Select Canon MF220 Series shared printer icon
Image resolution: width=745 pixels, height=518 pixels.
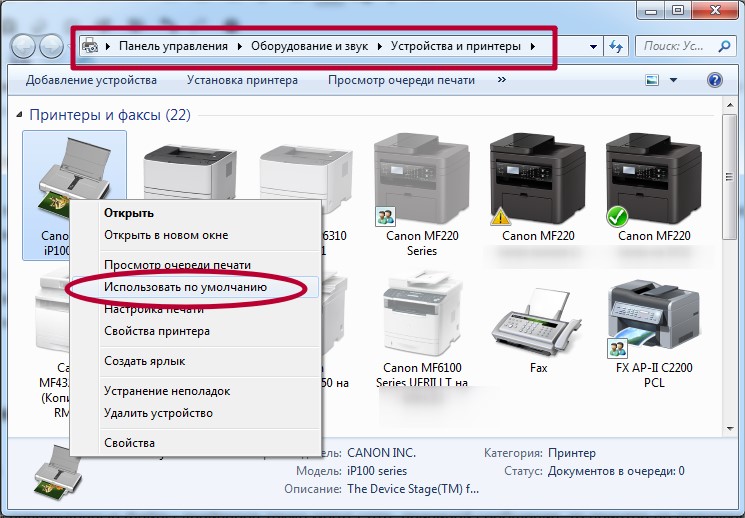tap(420, 187)
